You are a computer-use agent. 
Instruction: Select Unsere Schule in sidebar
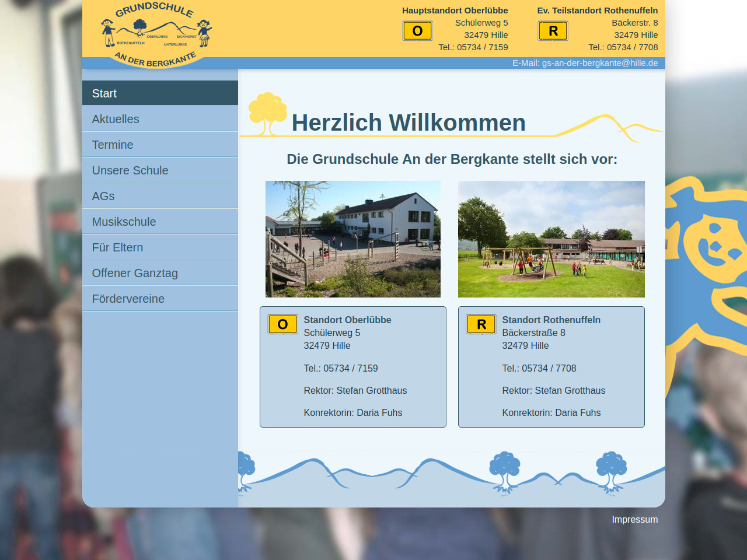coord(160,170)
